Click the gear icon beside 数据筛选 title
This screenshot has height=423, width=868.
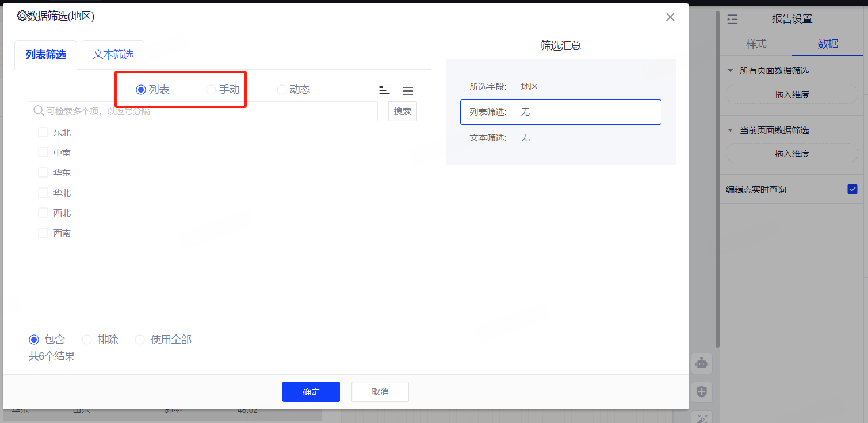[x=22, y=16]
